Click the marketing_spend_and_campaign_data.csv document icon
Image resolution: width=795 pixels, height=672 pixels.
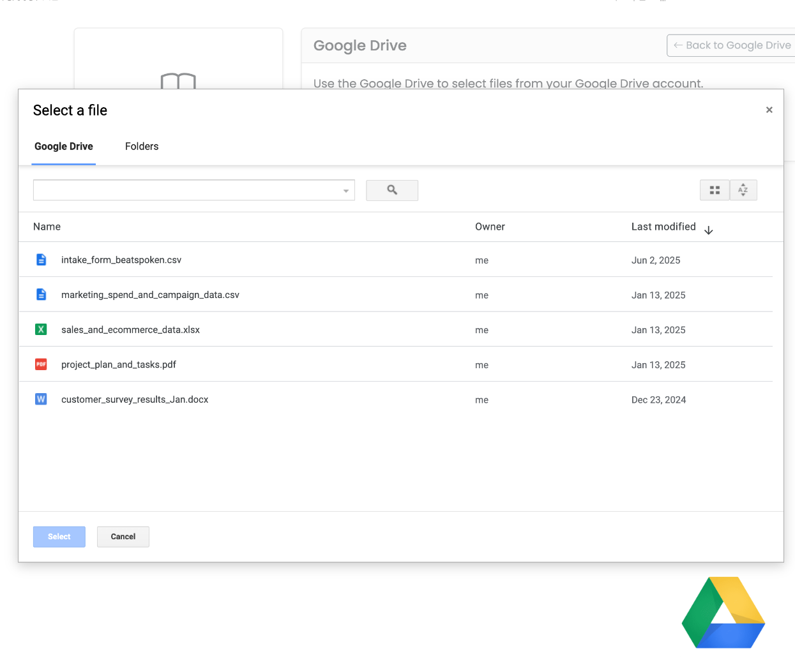(x=42, y=295)
